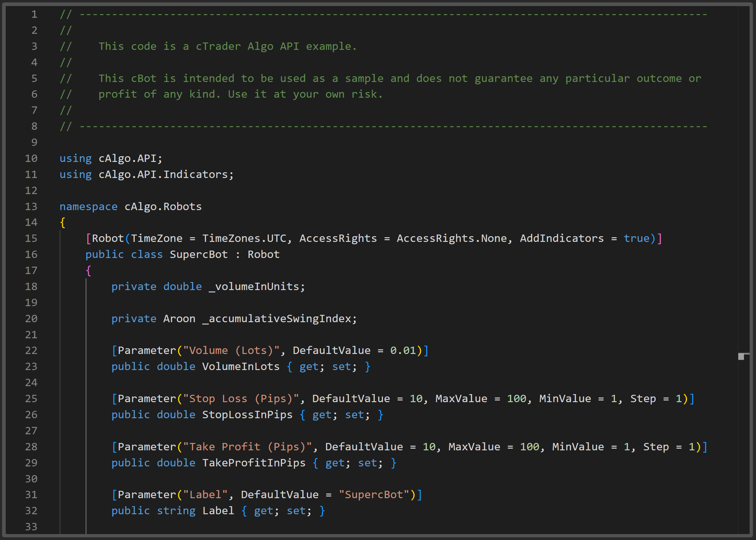
Task: Click the TakeProfitInPips property name
Action: click(253, 463)
